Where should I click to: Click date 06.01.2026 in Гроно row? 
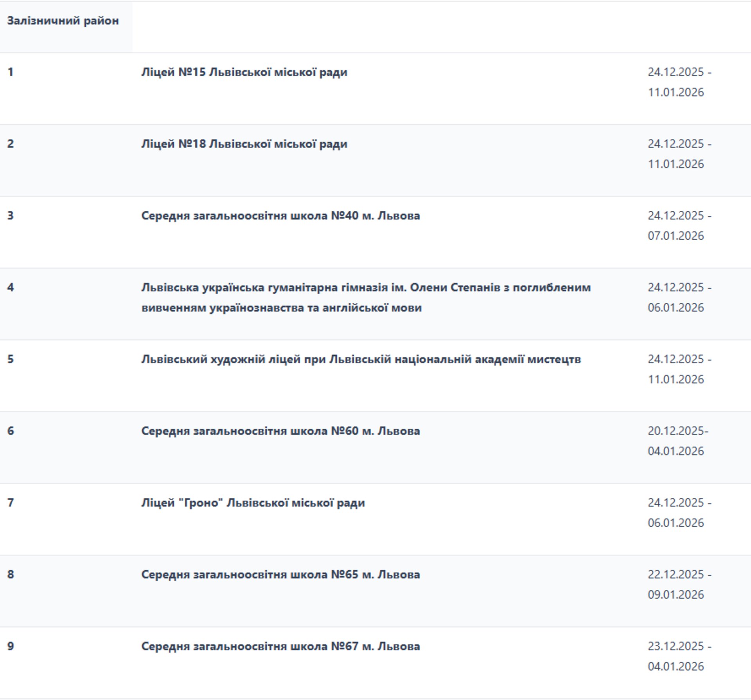(x=676, y=523)
